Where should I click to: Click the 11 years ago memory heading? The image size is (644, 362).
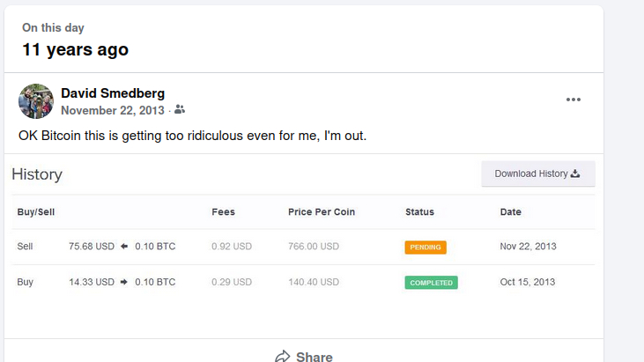[x=75, y=49]
